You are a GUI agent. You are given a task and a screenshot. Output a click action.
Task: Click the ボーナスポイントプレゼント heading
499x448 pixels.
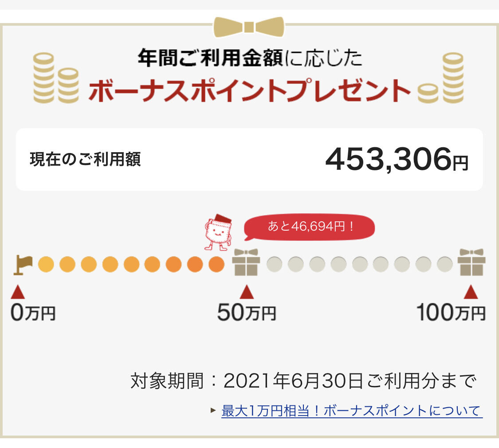pos(249,91)
